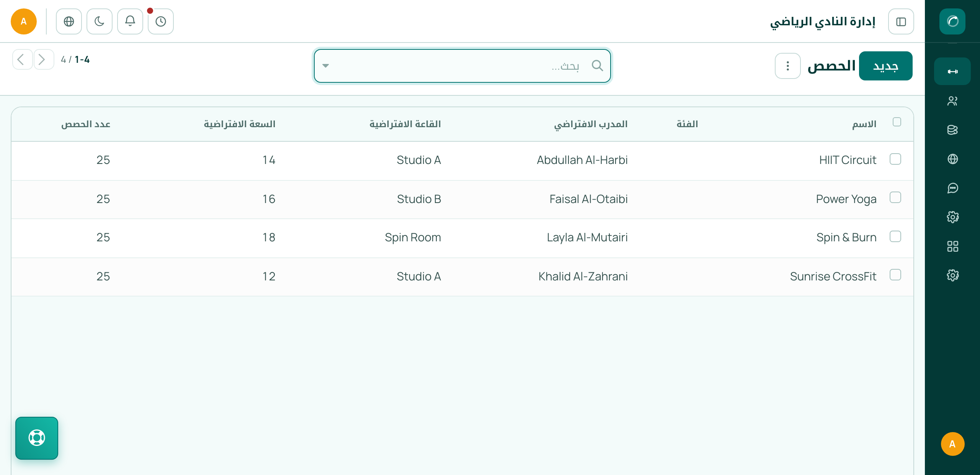Open the clock activities icon
Viewport: 980px width, 475px height.
(x=161, y=21)
